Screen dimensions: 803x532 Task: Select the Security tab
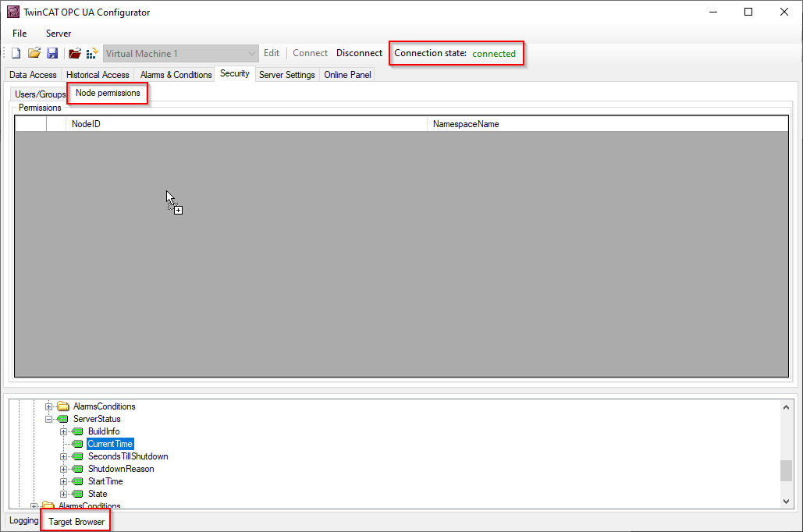click(x=235, y=74)
